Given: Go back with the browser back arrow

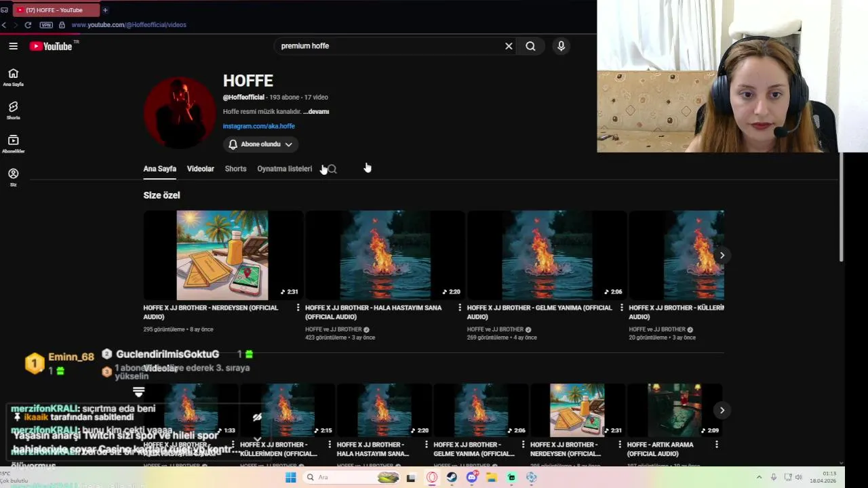Looking at the screenshot, I should click(4, 25).
